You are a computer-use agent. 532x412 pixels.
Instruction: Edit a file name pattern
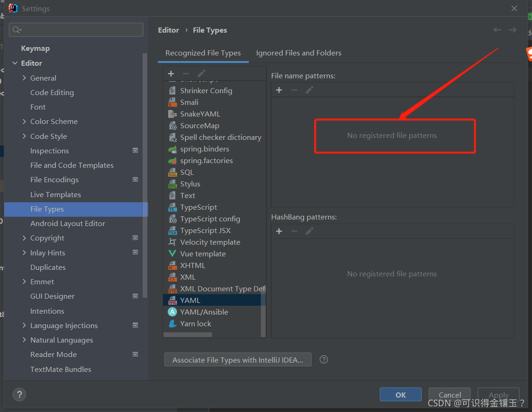(309, 90)
